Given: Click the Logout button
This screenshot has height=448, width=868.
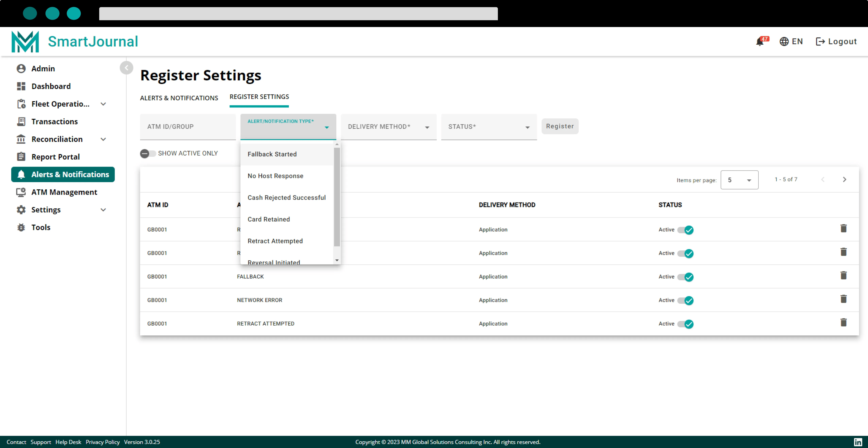Looking at the screenshot, I should click(x=836, y=41).
